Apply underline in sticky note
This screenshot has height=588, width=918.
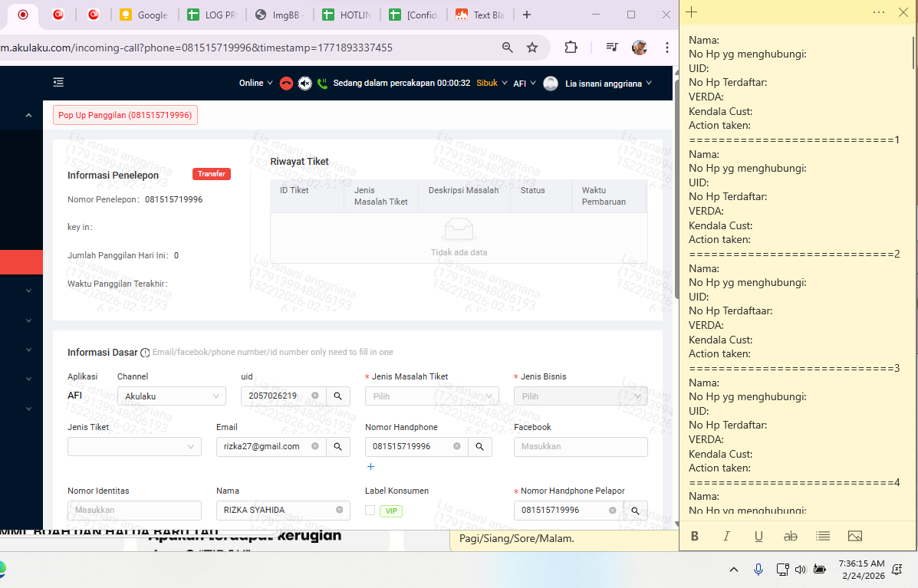click(x=758, y=536)
